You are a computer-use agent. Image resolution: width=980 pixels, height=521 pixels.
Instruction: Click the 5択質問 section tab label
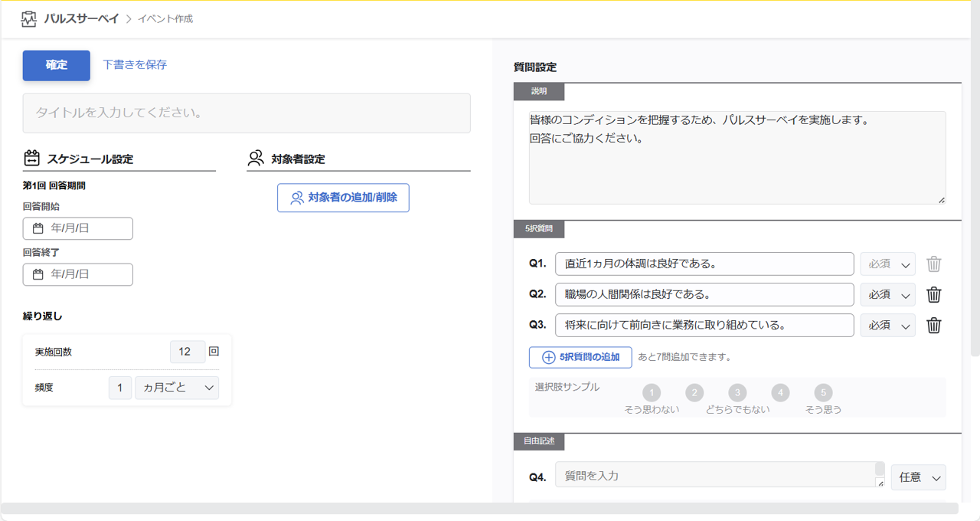click(539, 228)
